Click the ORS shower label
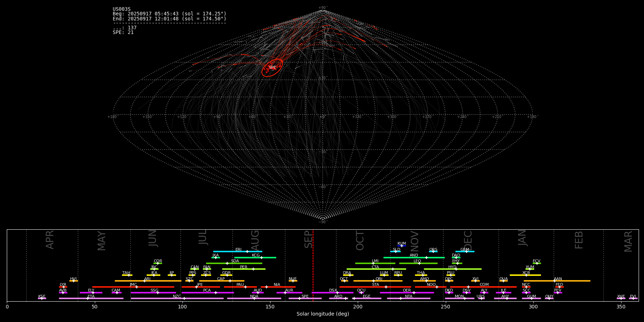This screenshot has height=322, width=644. pyautogui.click(x=433, y=249)
